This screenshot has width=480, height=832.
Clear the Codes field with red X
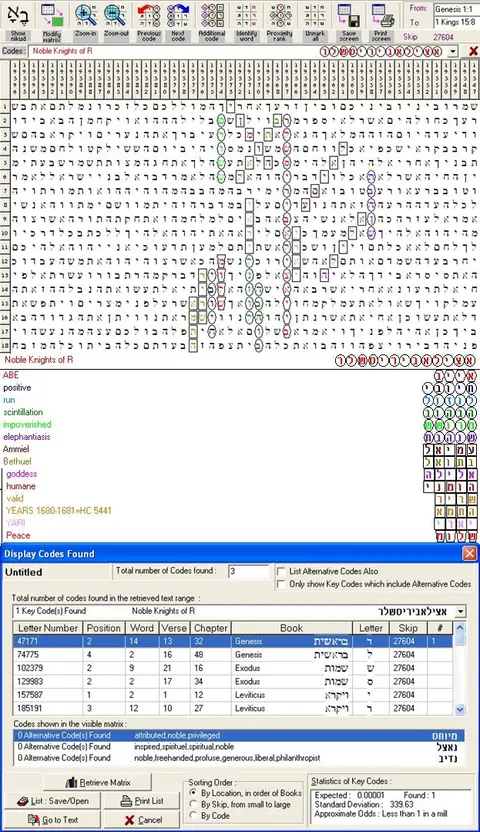[x=473, y=51]
